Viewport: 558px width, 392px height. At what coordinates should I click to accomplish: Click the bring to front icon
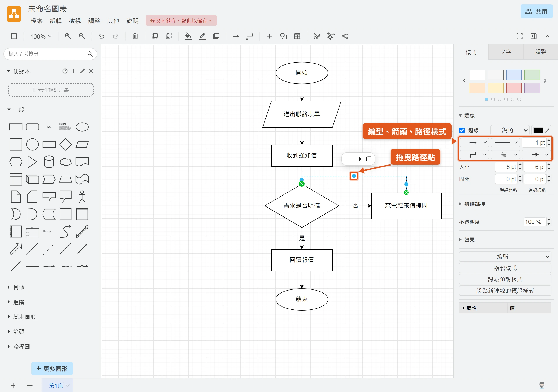(x=155, y=36)
